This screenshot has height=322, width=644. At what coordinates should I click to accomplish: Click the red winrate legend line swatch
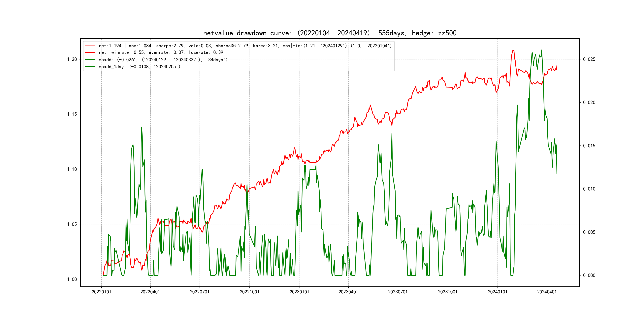90,52
